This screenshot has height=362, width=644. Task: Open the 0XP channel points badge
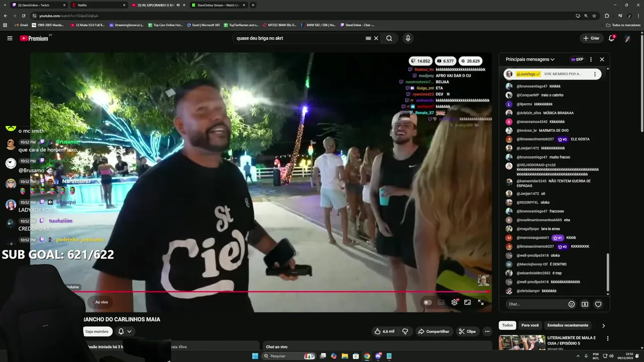[577, 59]
